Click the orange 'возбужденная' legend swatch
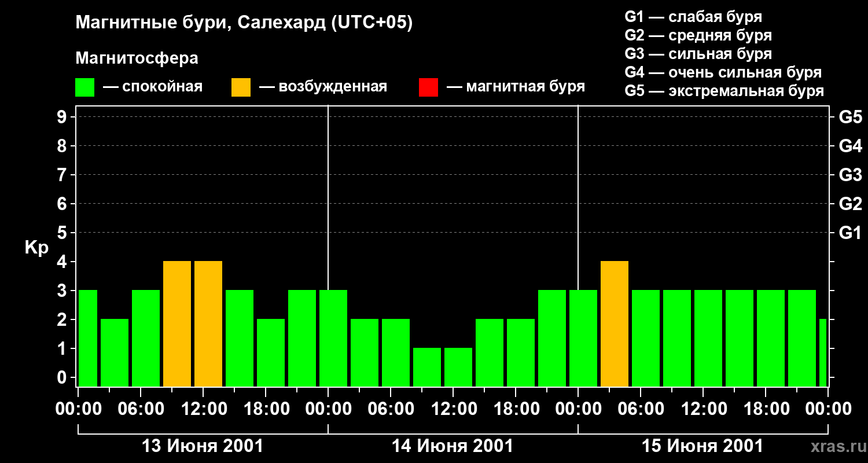 (241, 87)
